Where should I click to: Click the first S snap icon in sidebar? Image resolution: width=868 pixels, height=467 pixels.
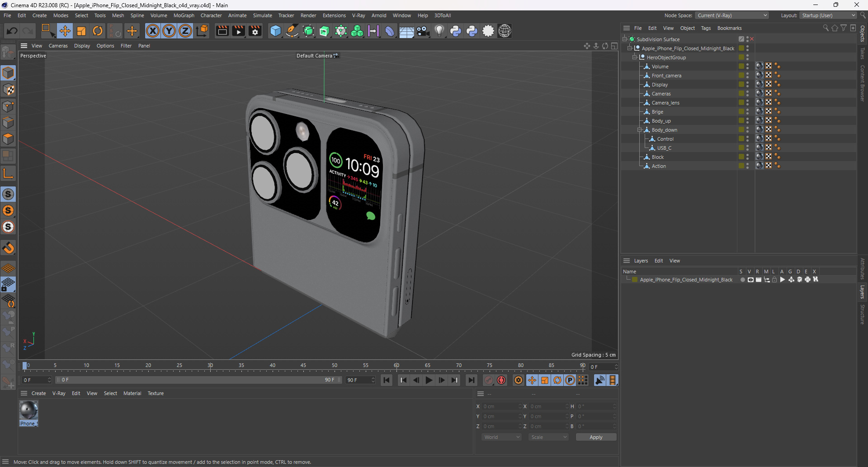point(8,194)
